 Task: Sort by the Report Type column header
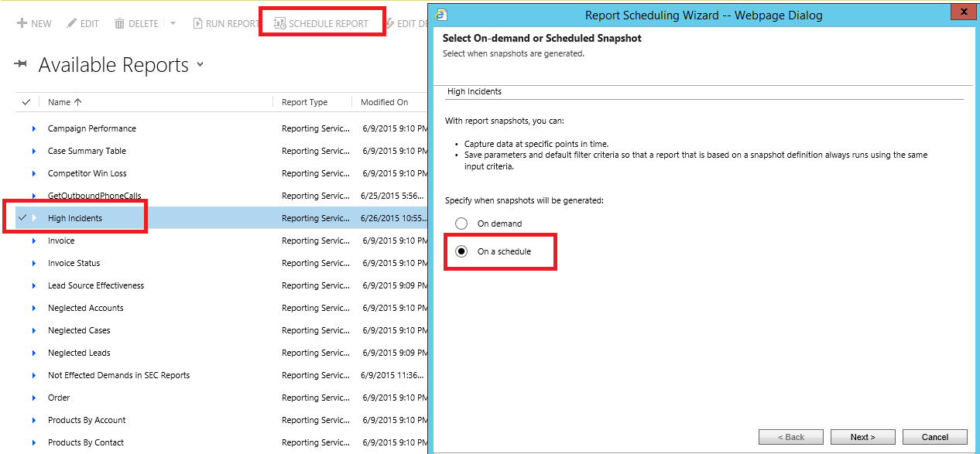coord(304,102)
